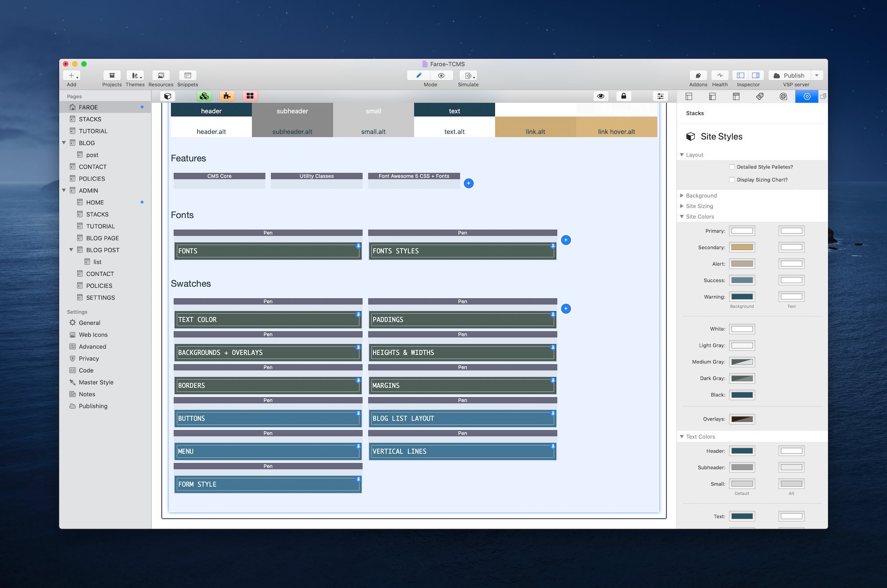
Task: Open the Master Style settings item
Action: pyautogui.click(x=96, y=382)
